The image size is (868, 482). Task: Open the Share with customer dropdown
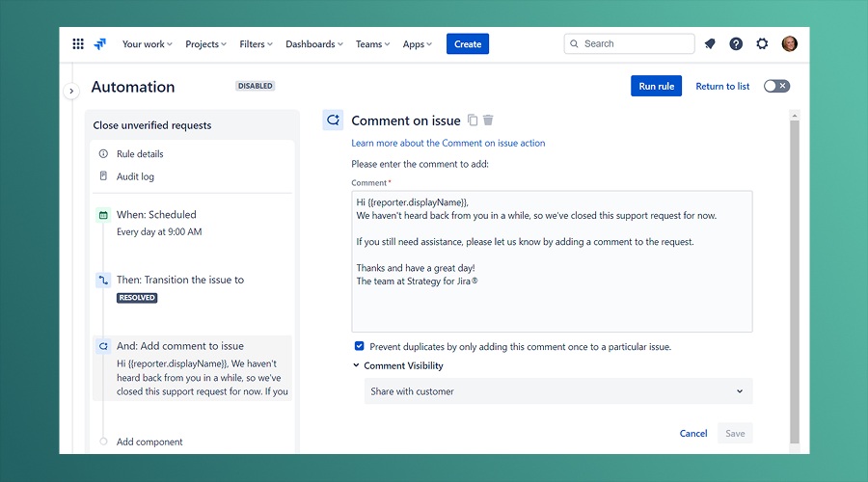558,391
